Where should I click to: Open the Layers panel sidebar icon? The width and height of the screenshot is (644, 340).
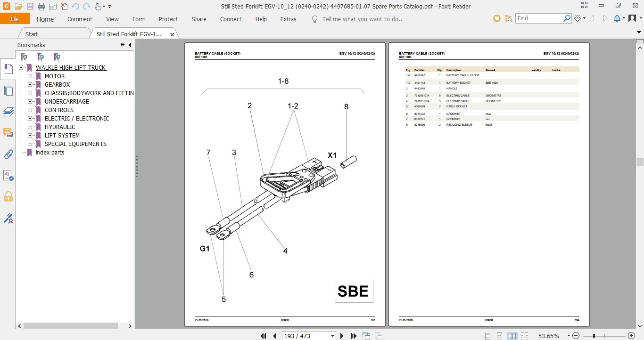(8, 112)
